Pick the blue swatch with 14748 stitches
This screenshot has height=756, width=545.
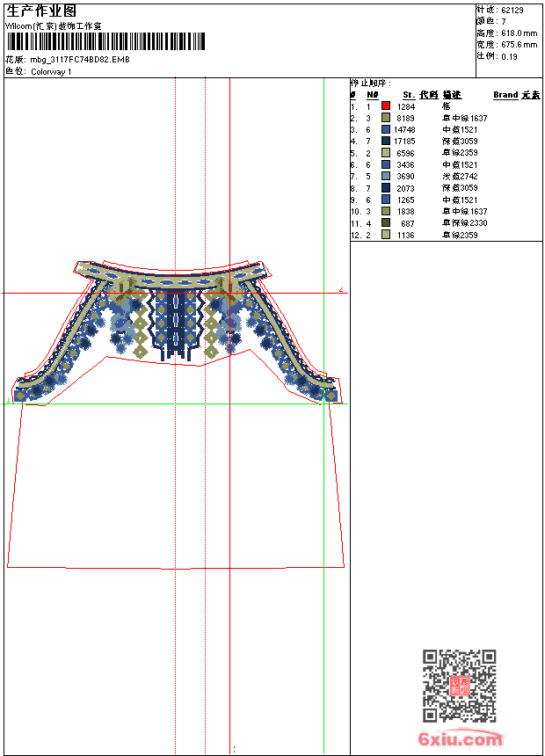pyautogui.click(x=385, y=129)
